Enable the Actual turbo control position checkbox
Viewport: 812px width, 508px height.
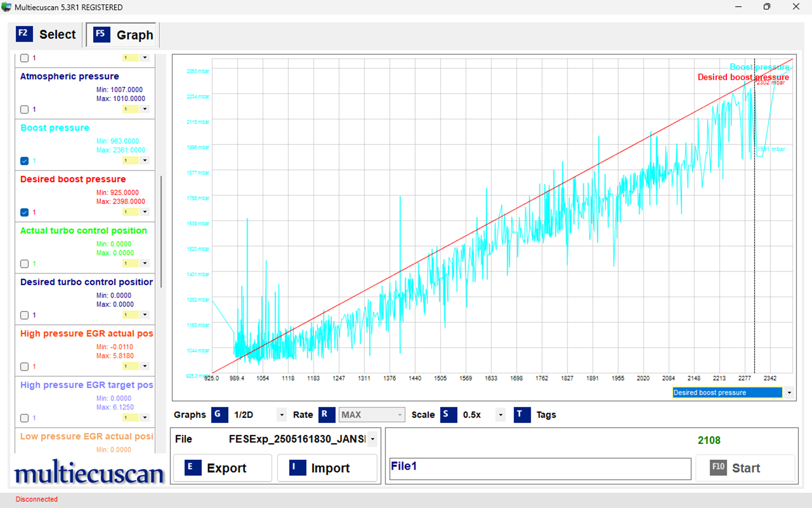point(24,264)
